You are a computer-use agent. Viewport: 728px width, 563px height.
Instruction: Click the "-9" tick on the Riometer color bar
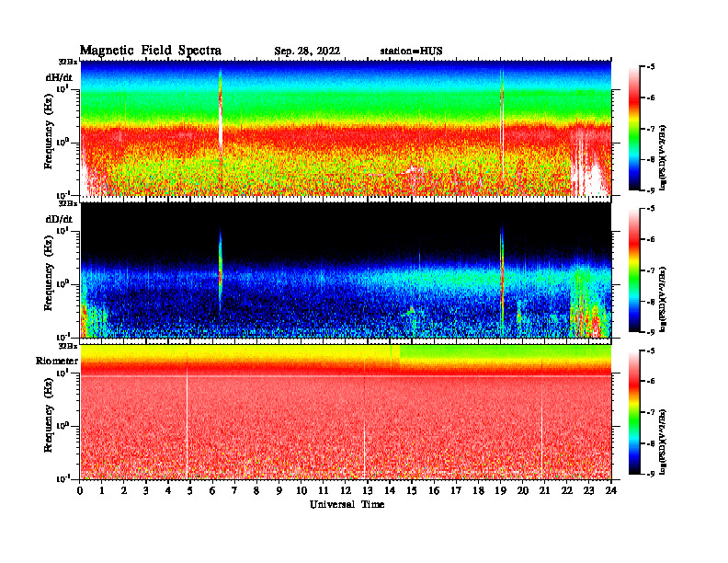click(x=651, y=474)
